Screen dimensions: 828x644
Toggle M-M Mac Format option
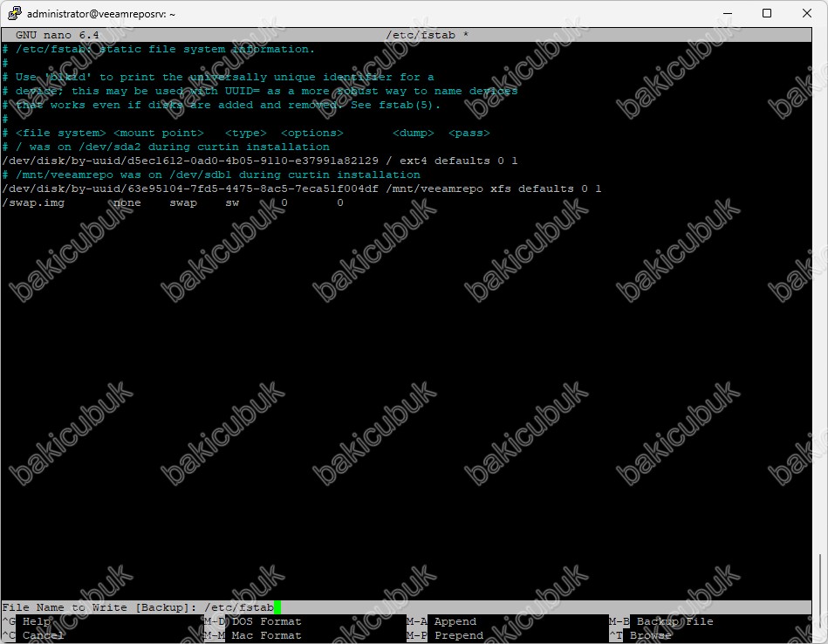point(253,635)
